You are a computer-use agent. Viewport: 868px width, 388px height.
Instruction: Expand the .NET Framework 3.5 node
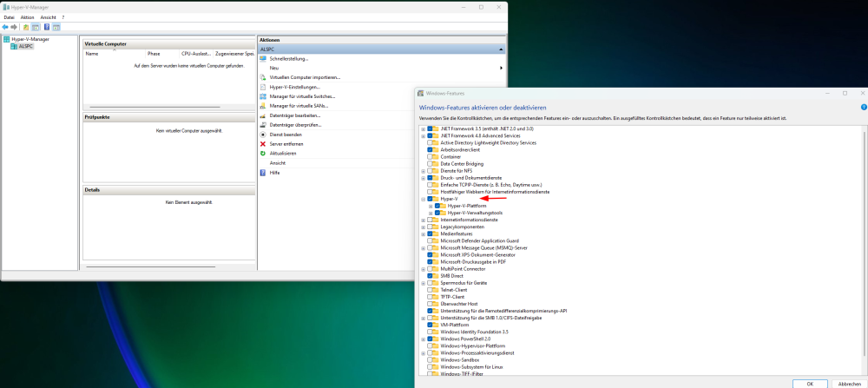coord(423,129)
